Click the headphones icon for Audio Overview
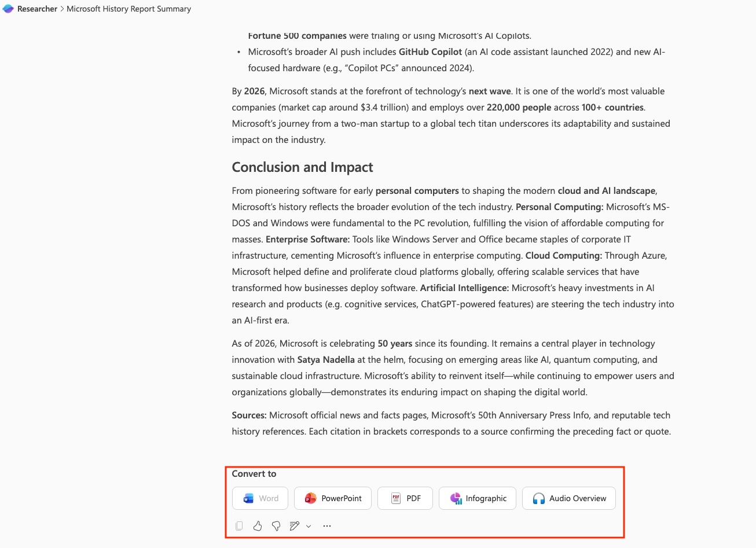 [x=539, y=498]
